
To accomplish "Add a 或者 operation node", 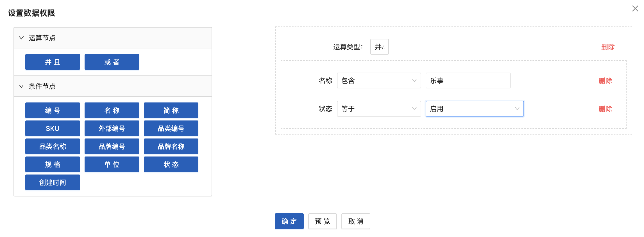I will coord(112,62).
